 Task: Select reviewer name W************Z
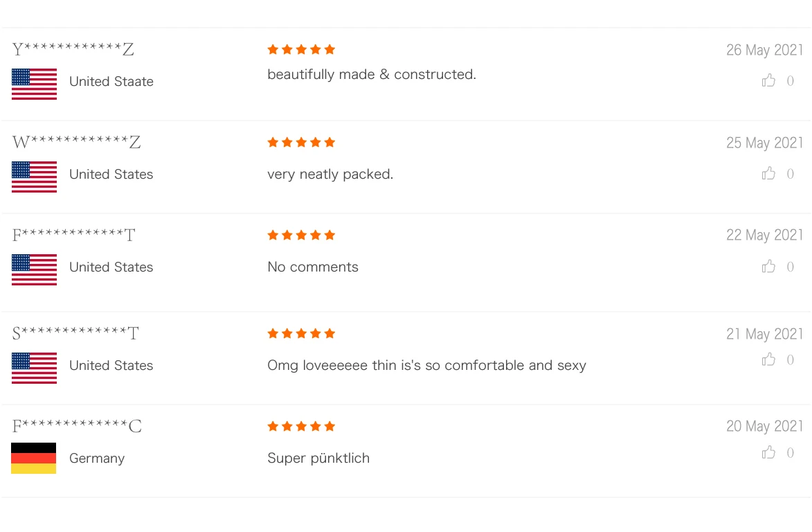(77, 143)
